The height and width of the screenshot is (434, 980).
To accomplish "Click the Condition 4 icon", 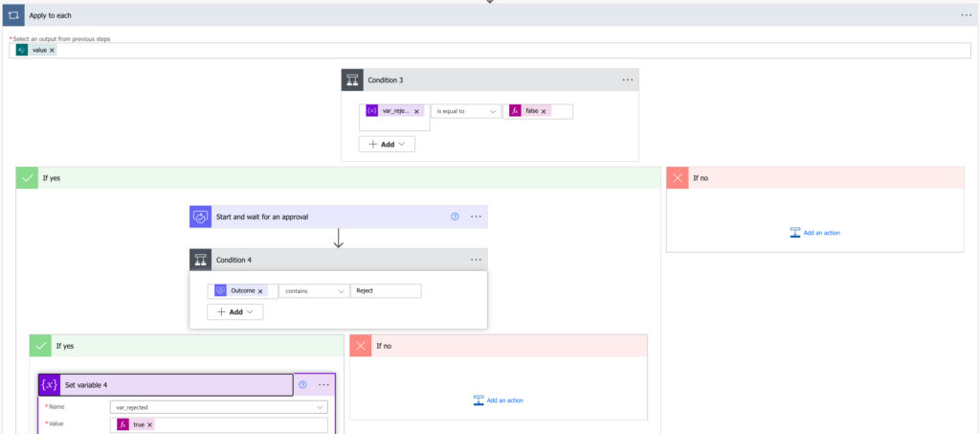I will tap(201, 260).
